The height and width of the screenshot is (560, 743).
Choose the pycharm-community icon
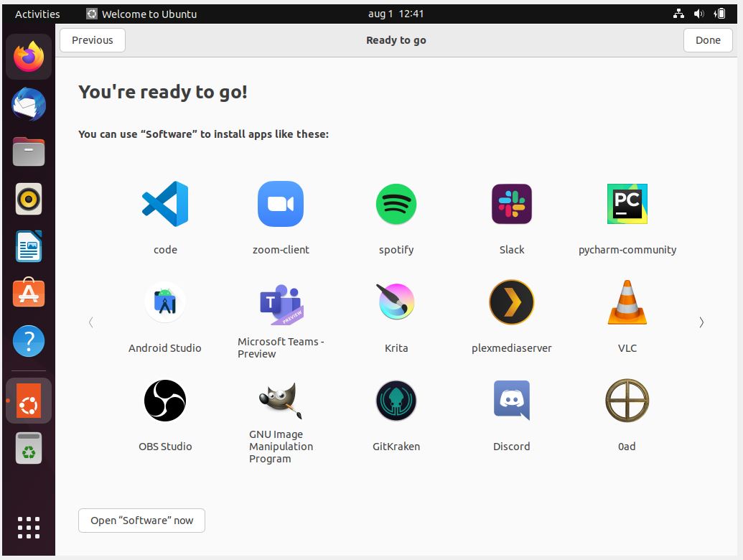[627, 204]
